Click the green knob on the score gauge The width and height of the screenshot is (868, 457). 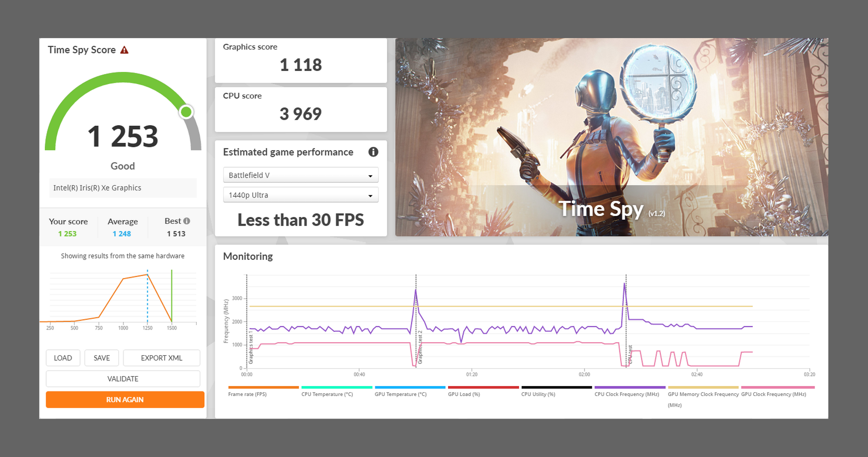186,112
